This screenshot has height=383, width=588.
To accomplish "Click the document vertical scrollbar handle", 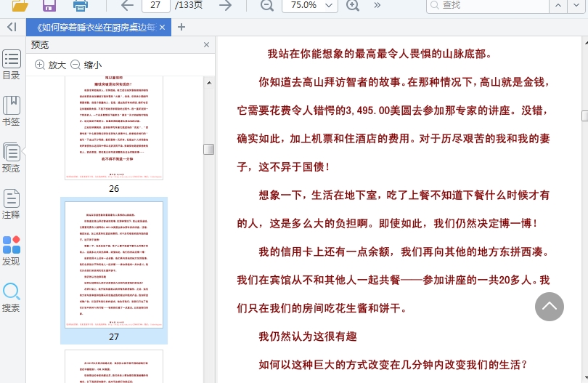I will [x=584, y=116].
